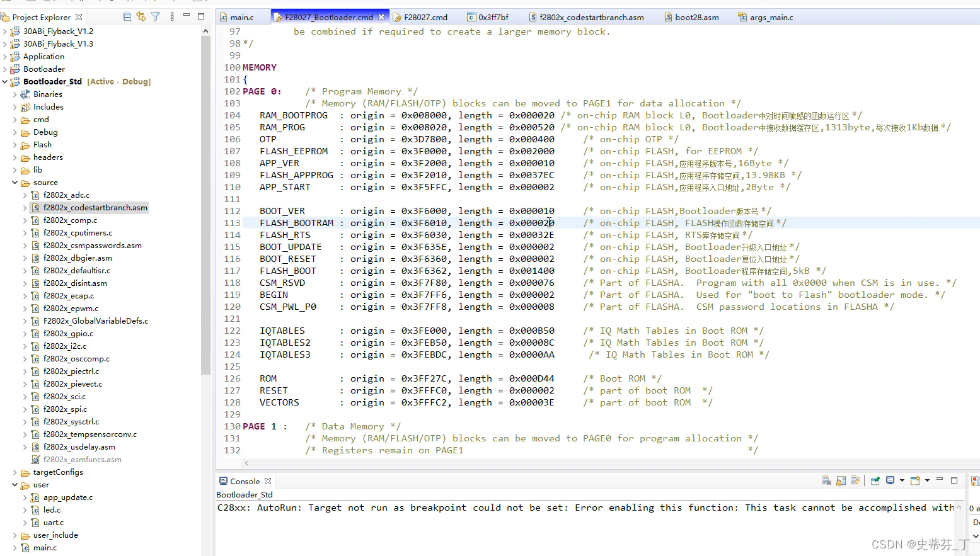This screenshot has width=980, height=556.
Task: Click the editor horizontal scroll left arrow
Action: tap(246, 463)
